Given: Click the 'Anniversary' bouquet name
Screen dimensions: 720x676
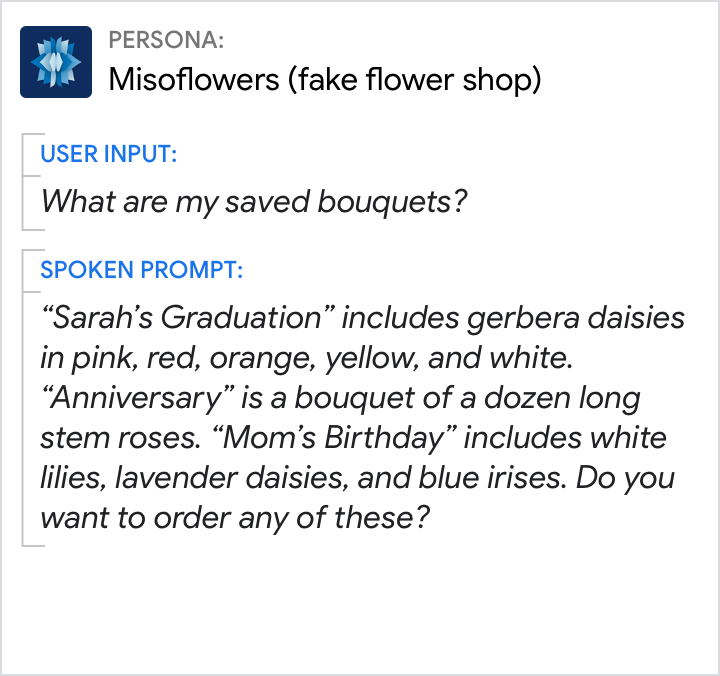Looking at the screenshot, I should tap(144, 399).
